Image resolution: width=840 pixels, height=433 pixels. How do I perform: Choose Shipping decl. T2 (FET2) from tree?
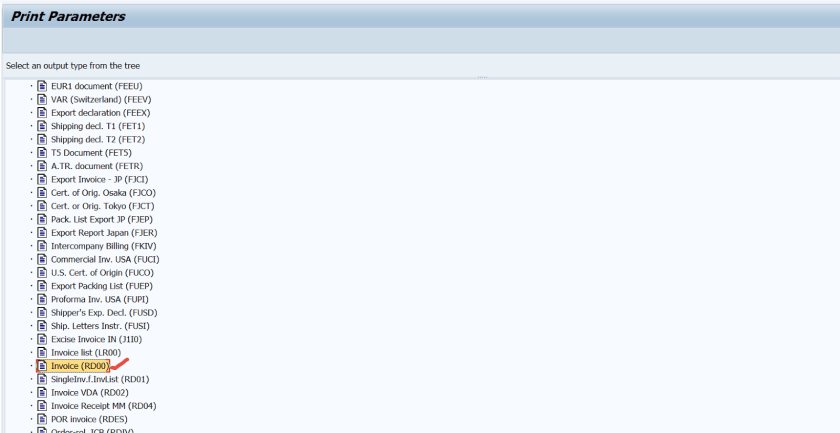98,139
